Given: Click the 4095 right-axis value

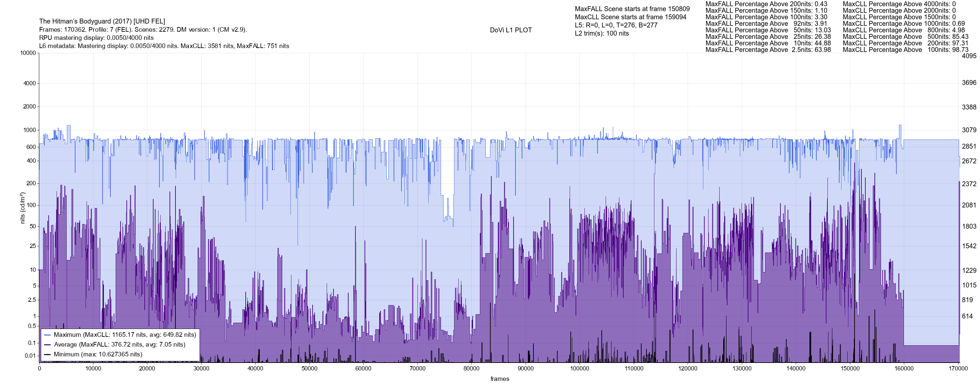Looking at the screenshot, I should point(969,56).
